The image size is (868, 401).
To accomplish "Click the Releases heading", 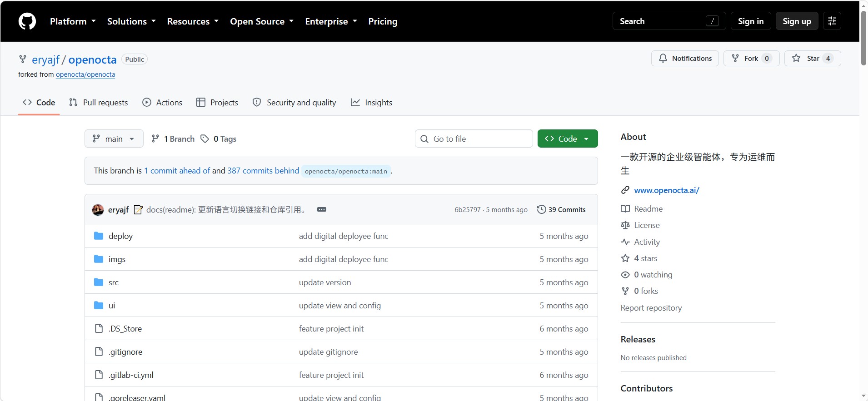I will 638,339.
